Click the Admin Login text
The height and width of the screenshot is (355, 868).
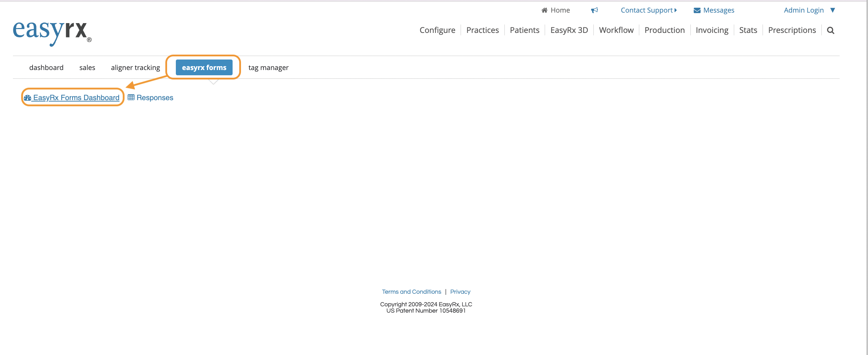804,10
